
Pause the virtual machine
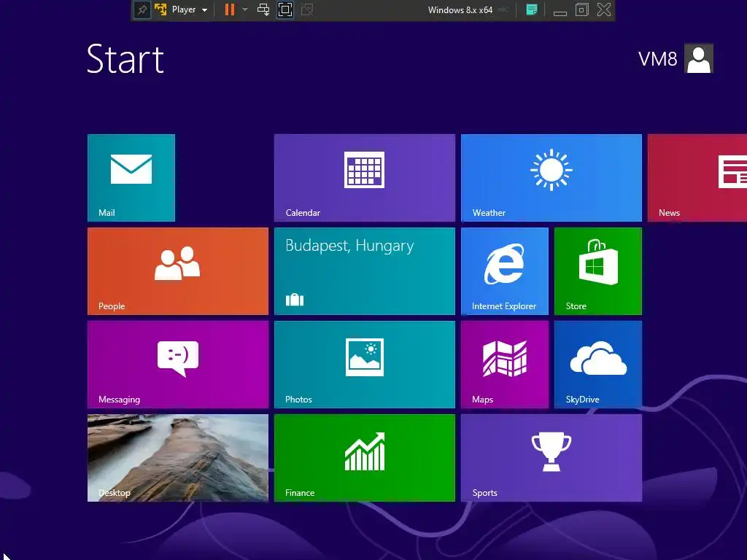230,9
